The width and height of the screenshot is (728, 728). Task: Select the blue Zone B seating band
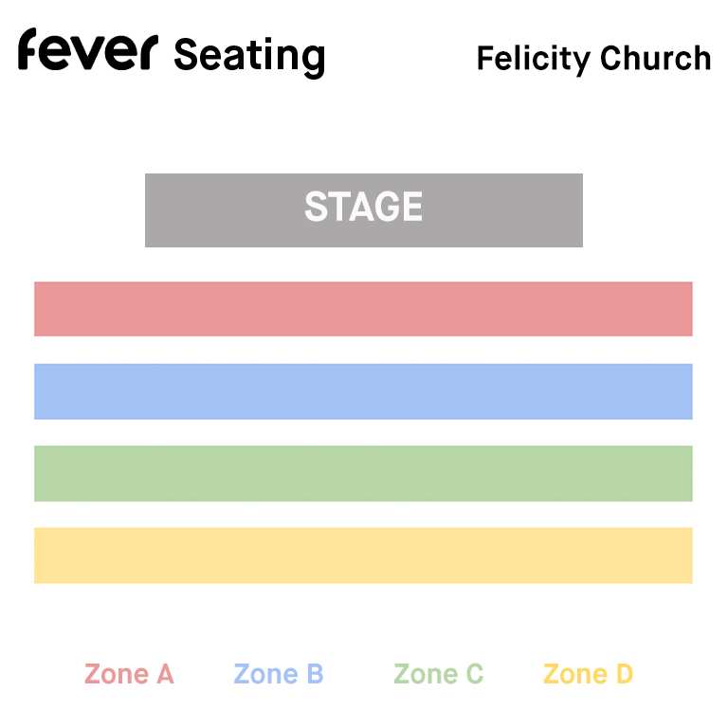(363, 391)
